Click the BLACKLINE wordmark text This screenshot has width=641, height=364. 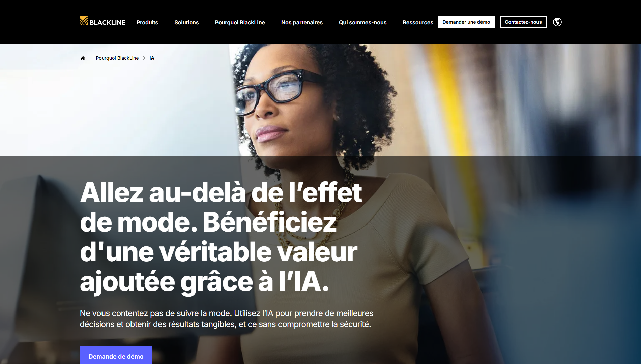point(108,22)
